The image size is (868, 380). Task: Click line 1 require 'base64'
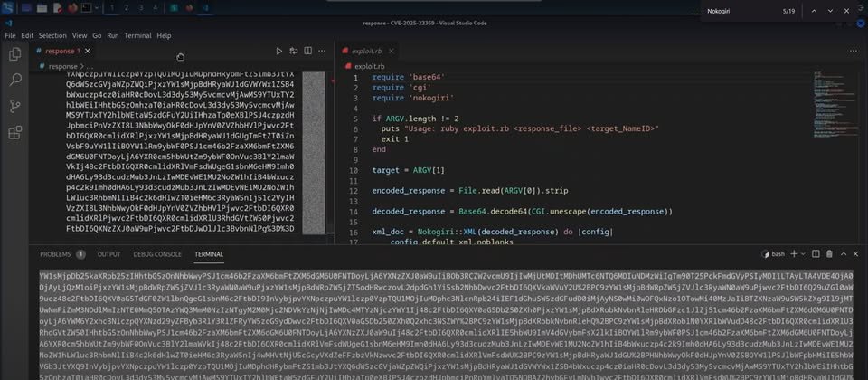pyautogui.click(x=409, y=78)
